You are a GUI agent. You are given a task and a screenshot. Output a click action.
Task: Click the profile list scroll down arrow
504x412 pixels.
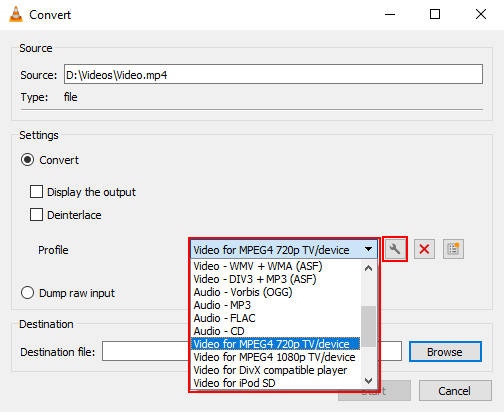368,381
